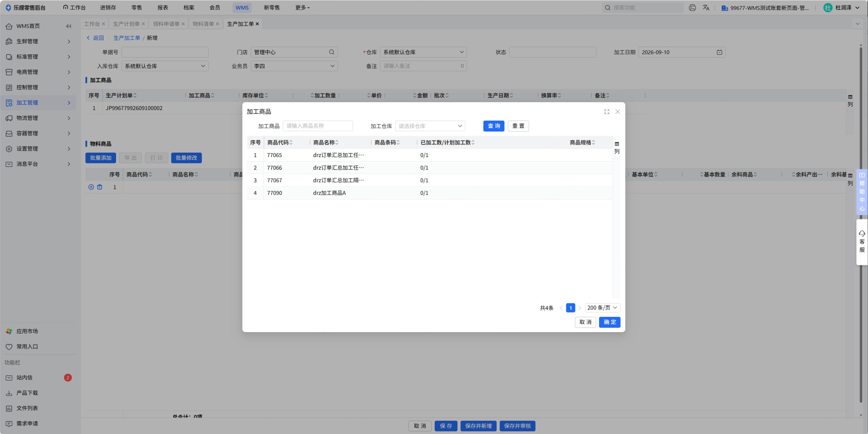Expand the dialog to fullscreen
The width and height of the screenshot is (868, 434).
point(607,112)
